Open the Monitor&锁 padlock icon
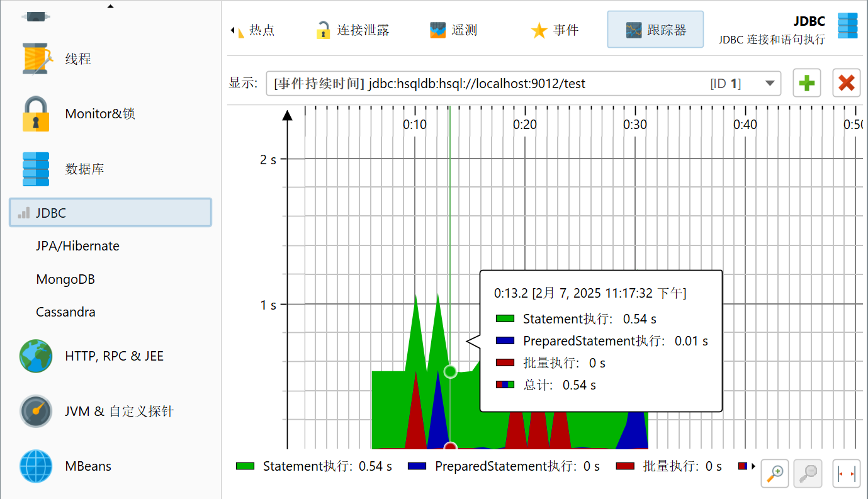The image size is (868, 499). [x=36, y=114]
